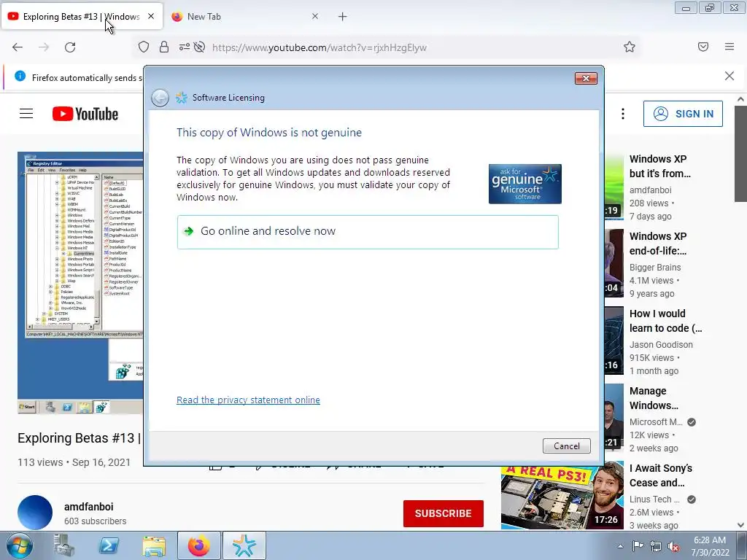Open the amdfanboi channel name

(88, 507)
